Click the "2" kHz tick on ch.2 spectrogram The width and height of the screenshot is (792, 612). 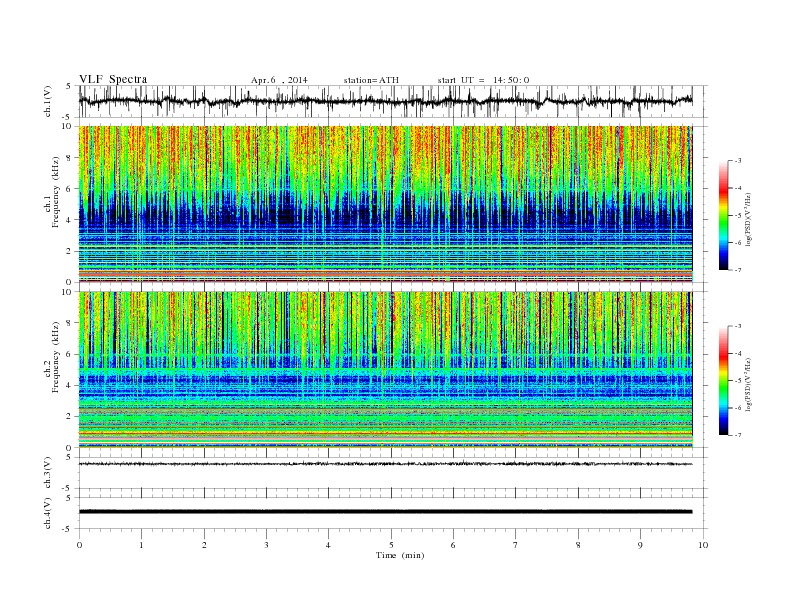70,417
